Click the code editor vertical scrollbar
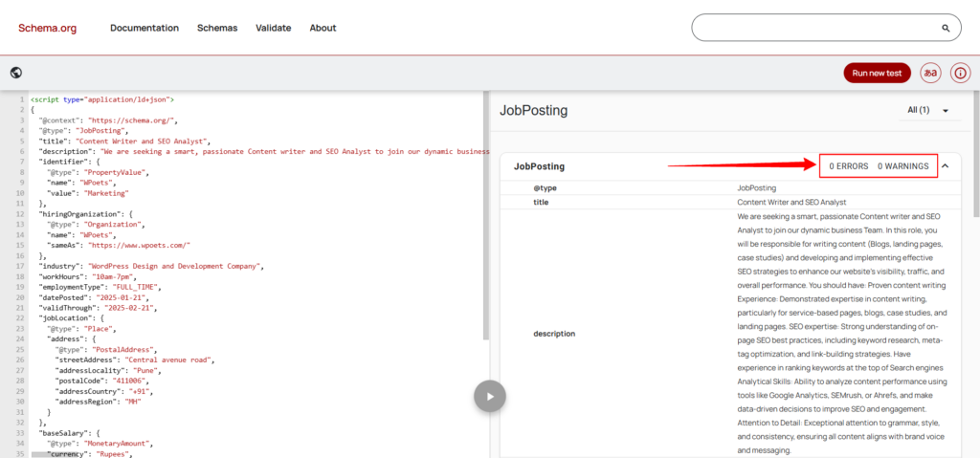 486,215
